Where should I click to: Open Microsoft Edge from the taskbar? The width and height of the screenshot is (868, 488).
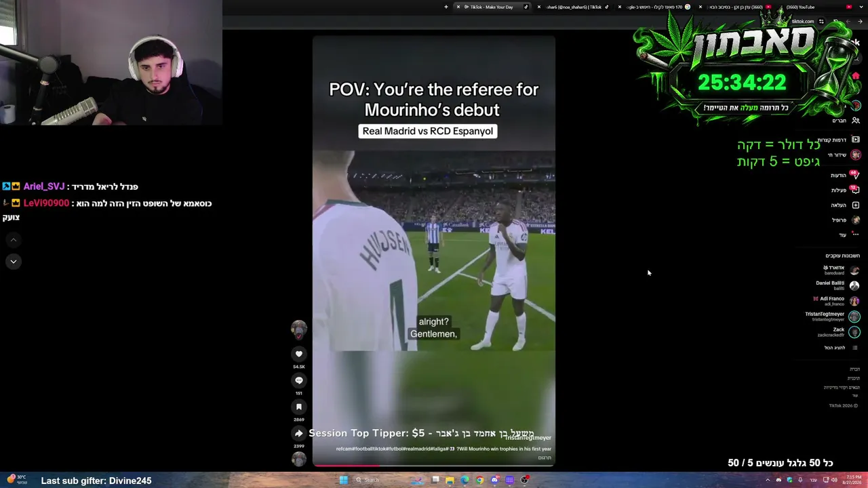pos(465,480)
